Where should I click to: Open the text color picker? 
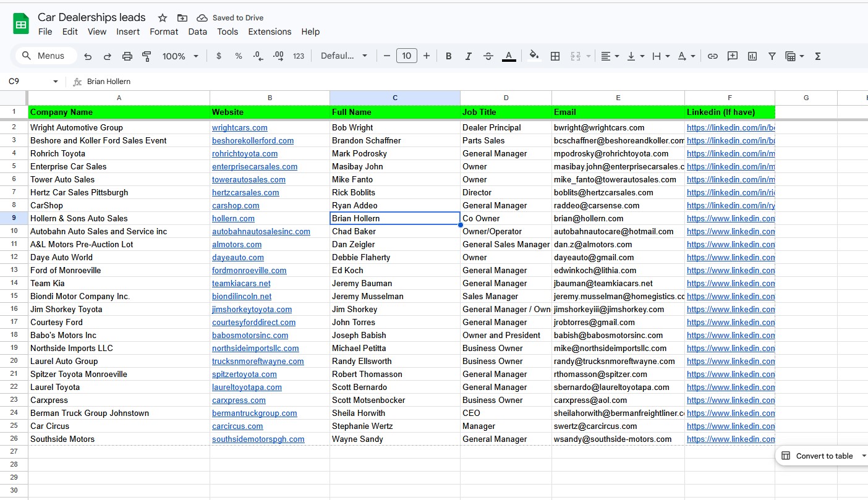[x=509, y=56]
